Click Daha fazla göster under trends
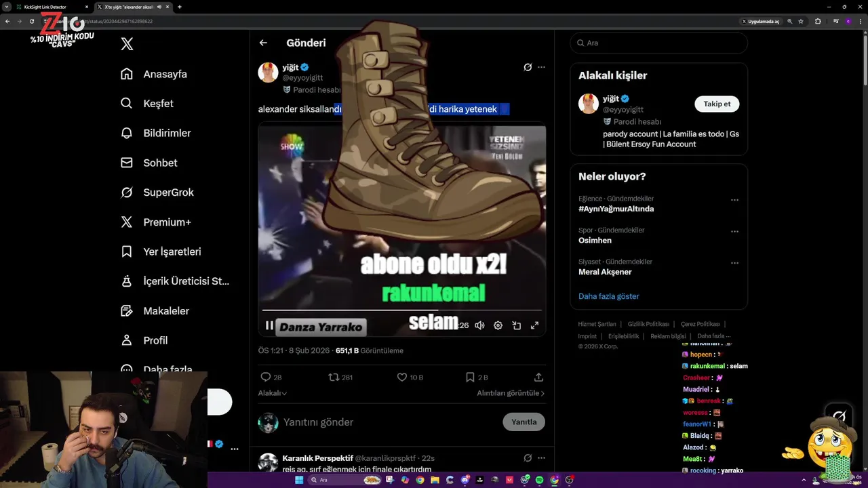The height and width of the screenshot is (488, 868). pyautogui.click(x=608, y=296)
